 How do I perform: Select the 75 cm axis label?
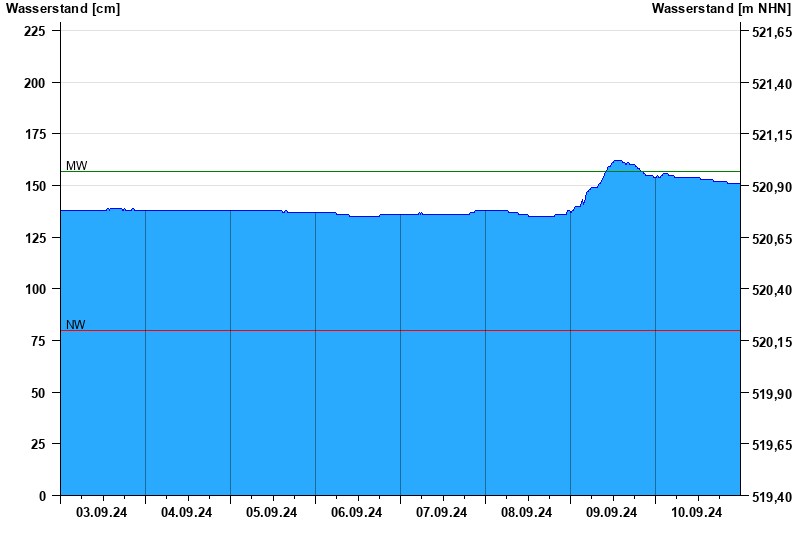[x=38, y=341]
